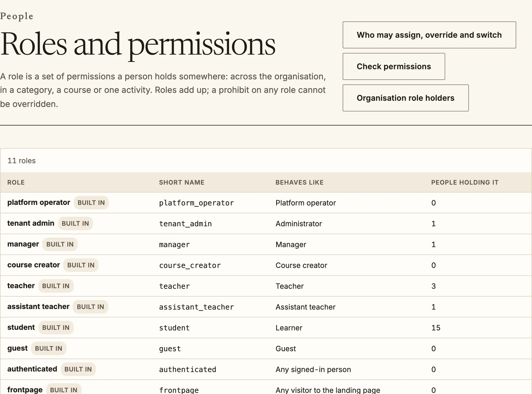
Task: Click the platform_operator short name
Action: [196, 203]
